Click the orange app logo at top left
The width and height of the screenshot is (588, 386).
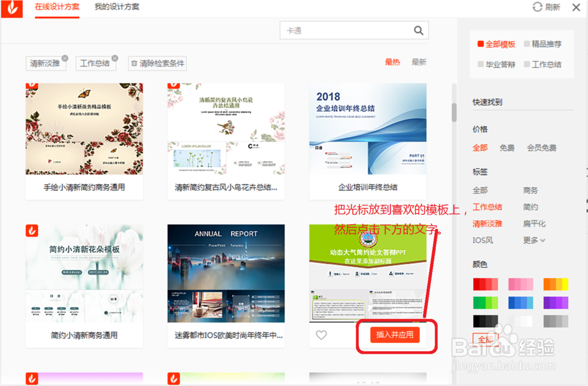coord(11,8)
